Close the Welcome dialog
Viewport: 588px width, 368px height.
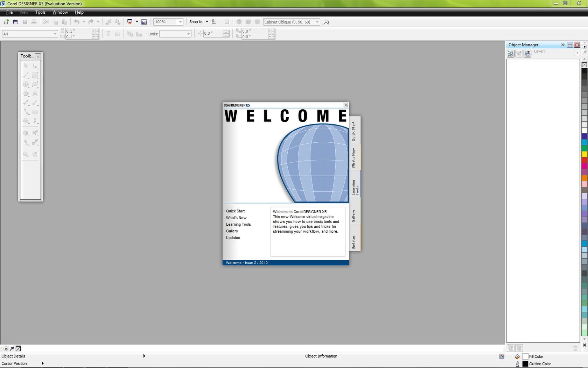click(x=346, y=105)
